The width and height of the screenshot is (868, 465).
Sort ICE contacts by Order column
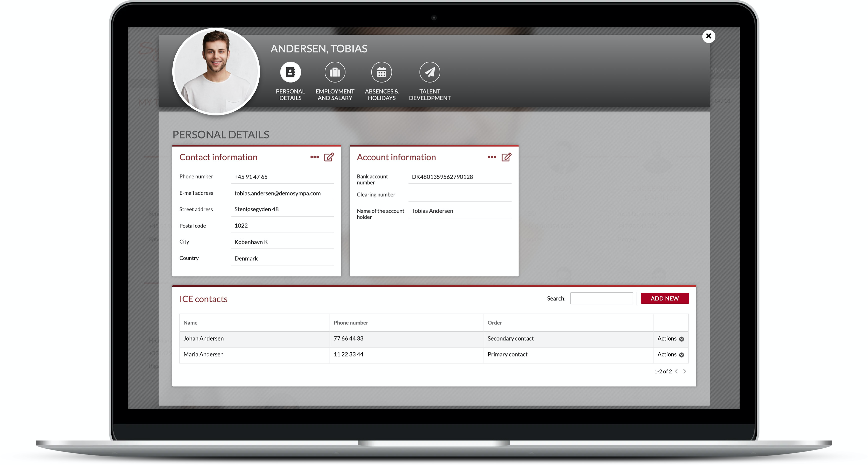pos(568,322)
